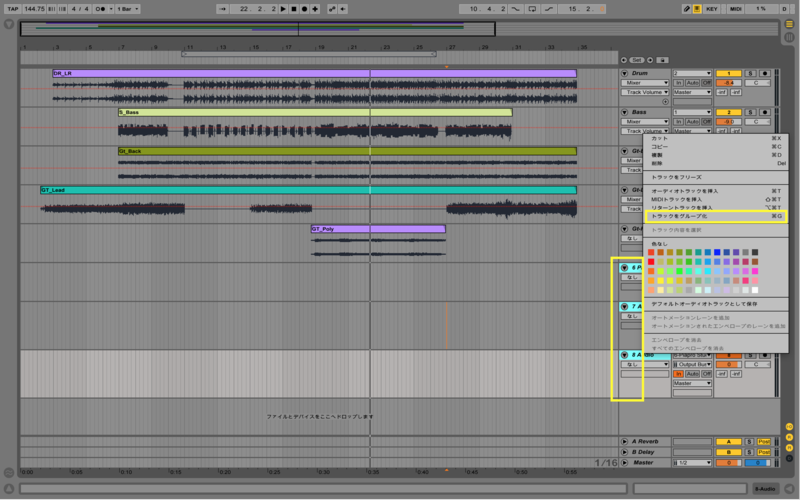Toggle A Reverb return activator
The image size is (800, 500).
tap(729, 442)
